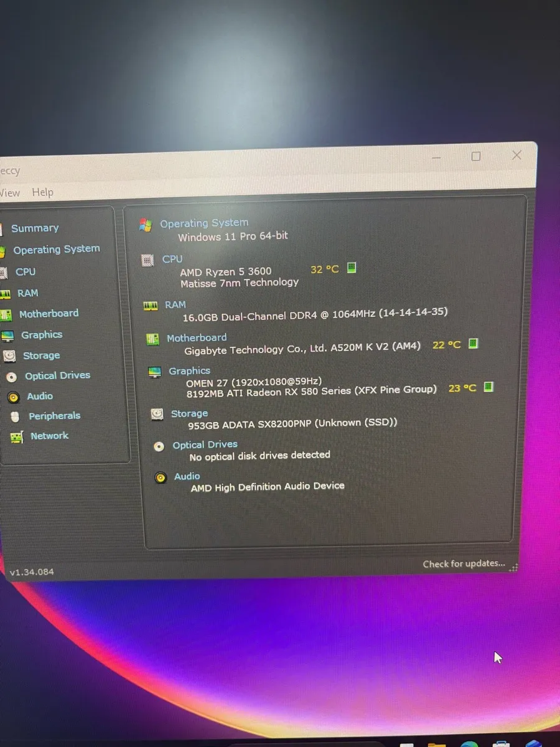Maximize the Speccy window
560x747 pixels.
pos(476,157)
